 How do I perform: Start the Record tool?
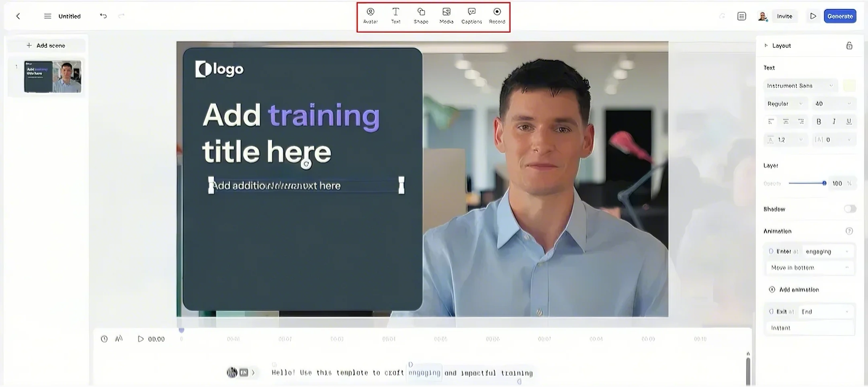click(497, 16)
